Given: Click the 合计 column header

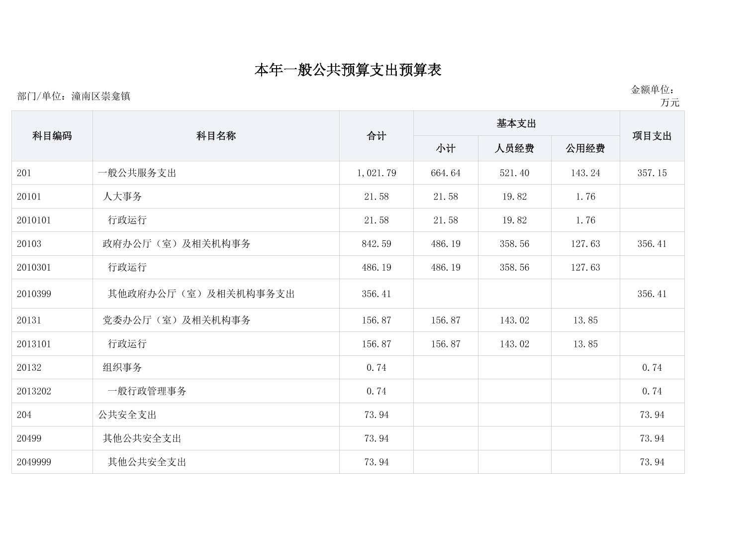Looking at the screenshot, I should coord(376,136).
